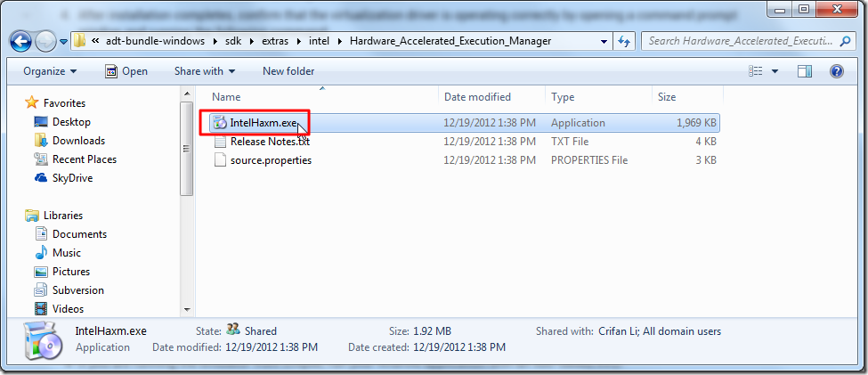This screenshot has height=375, width=868.
Task: Open the views options dropdown arrow
Action: (775, 71)
